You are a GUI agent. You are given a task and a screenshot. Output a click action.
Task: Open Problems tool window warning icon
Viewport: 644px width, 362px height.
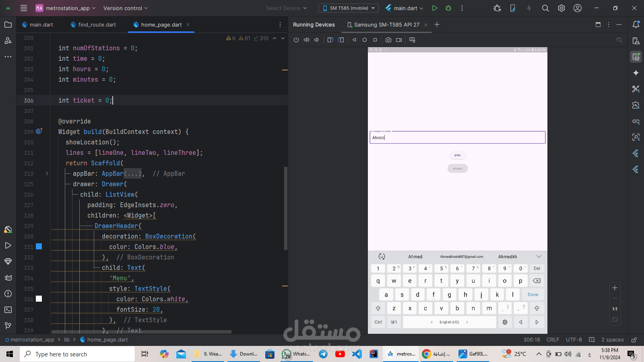coord(8,294)
